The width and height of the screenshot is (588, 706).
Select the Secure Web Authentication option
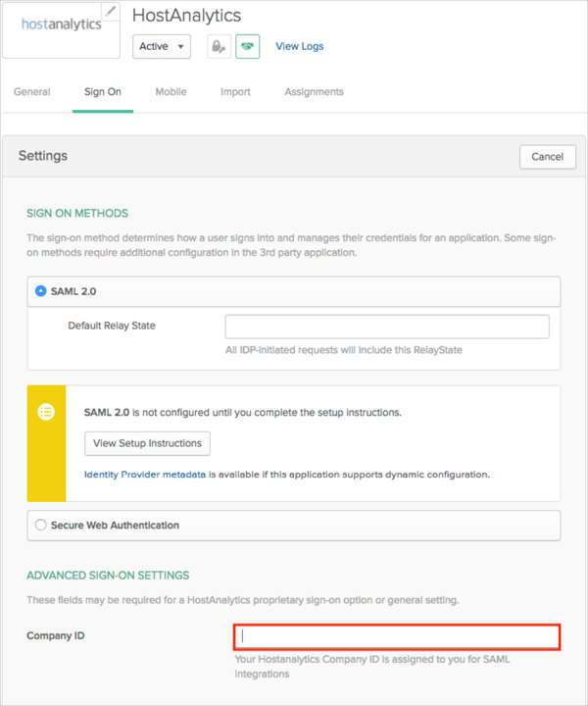[x=41, y=525]
